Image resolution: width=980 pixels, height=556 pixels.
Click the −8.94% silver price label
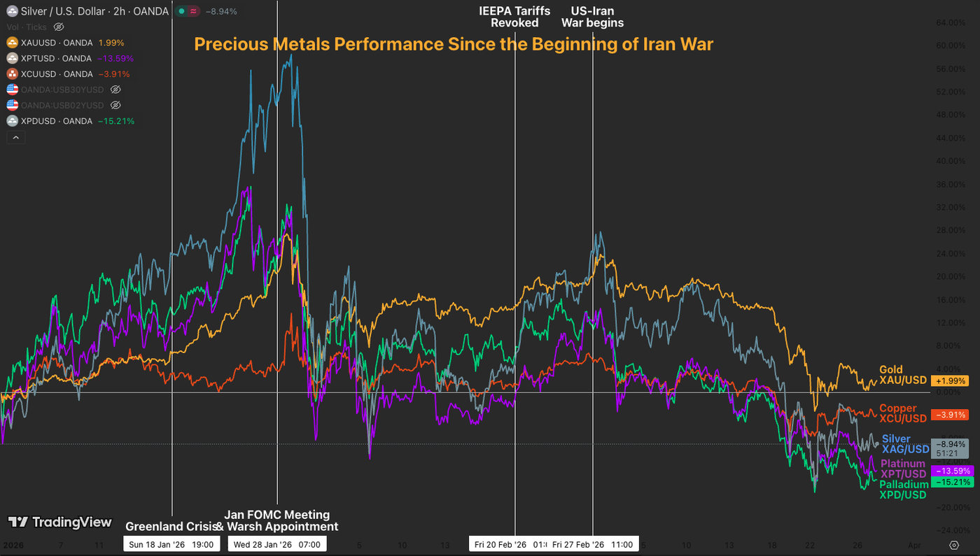(x=948, y=443)
